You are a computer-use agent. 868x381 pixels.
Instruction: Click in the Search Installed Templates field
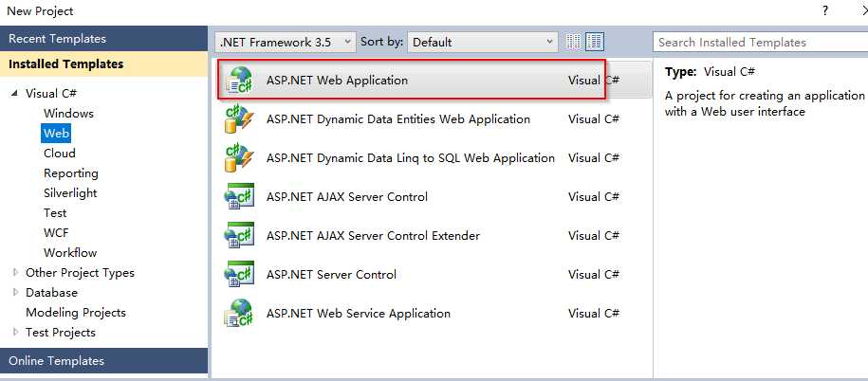point(760,42)
